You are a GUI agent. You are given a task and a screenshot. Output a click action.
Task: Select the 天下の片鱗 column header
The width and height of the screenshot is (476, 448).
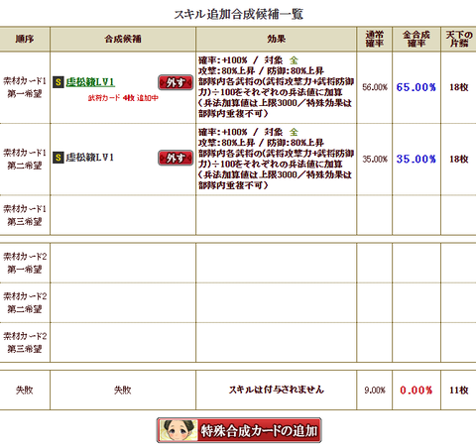pyautogui.click(x=459, y=39)
